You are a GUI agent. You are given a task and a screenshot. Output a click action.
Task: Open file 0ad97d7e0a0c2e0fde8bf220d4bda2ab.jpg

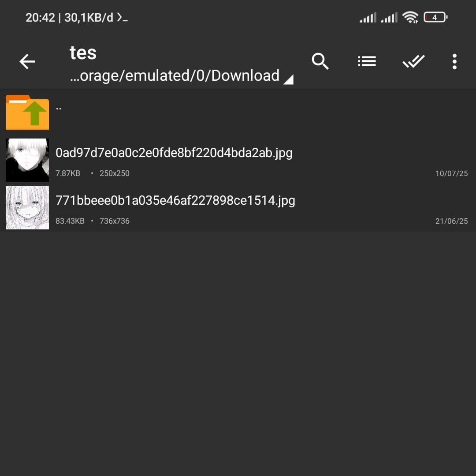(174, 153)
